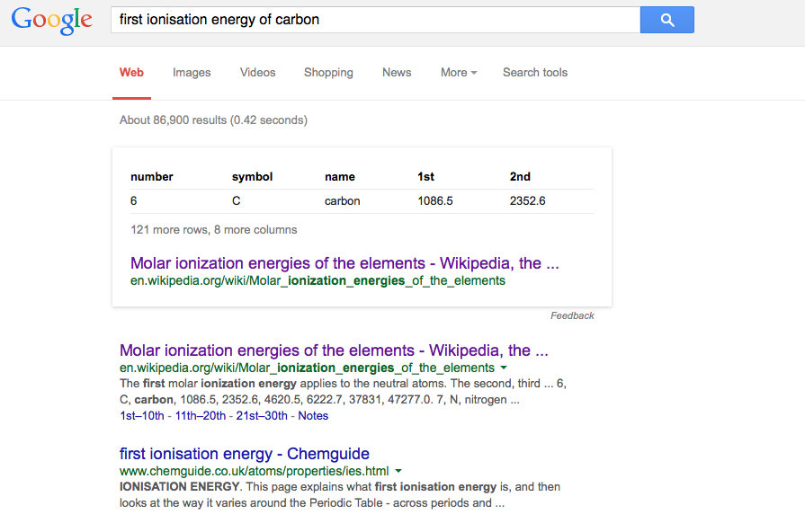Switch to the News tab
Image resolution: width=805 pixels, height=532 pixels.
(397, 72)
